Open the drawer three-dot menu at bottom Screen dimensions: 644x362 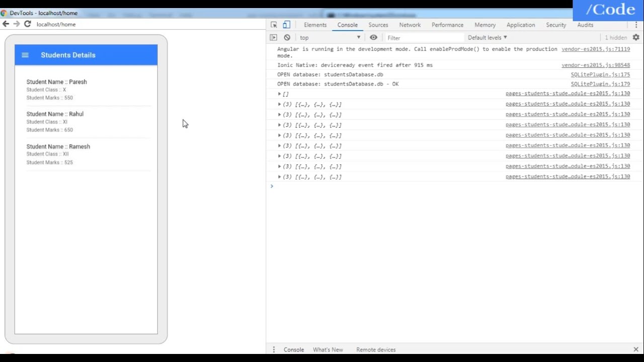click(x=274, y=349)
